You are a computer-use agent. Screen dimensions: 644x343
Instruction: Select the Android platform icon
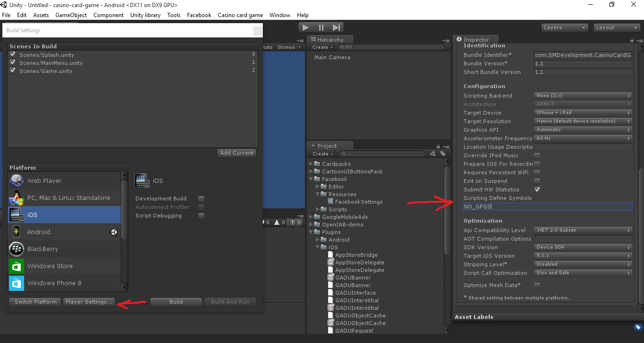pyautogui.click(x=17, y=232)
